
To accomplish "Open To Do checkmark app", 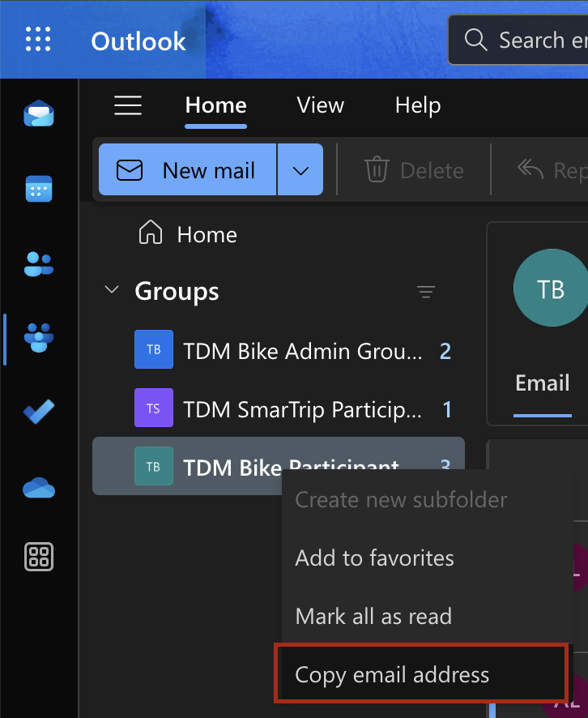I will 39,411.
